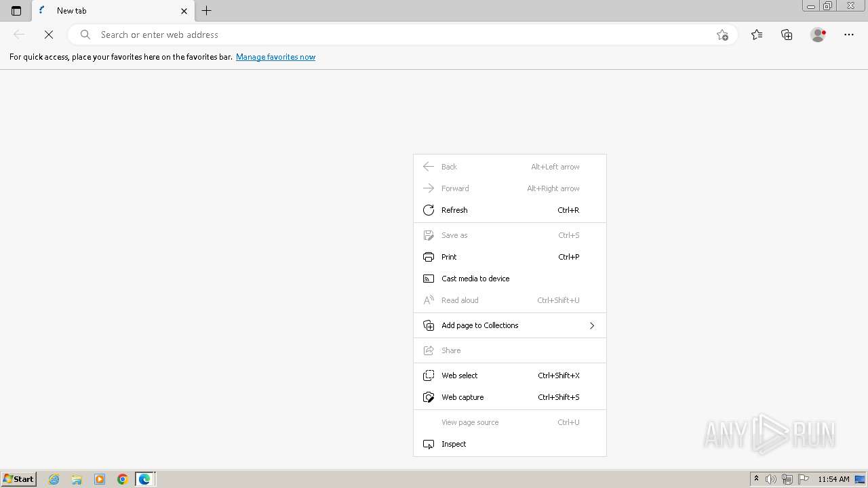Choose Web select menu entry
The height and width of the screenshot is (488, 868).
tap(510, 375)
